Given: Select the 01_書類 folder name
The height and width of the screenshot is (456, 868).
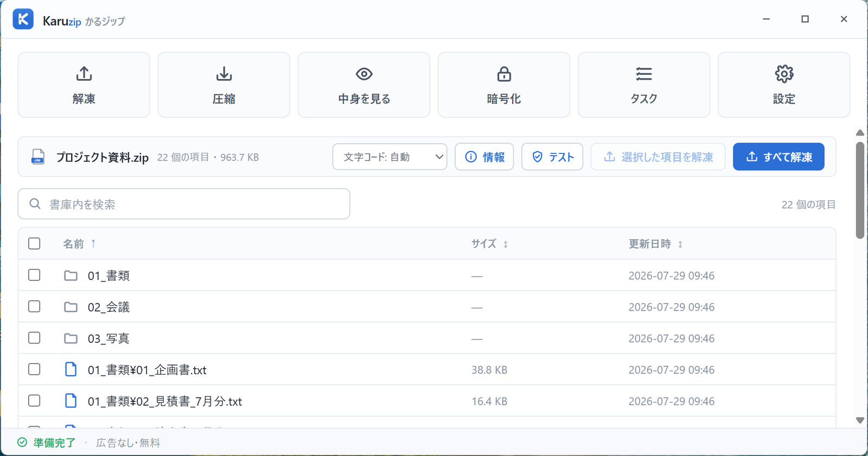Looking at the screenshot, I should coord(108,275).
